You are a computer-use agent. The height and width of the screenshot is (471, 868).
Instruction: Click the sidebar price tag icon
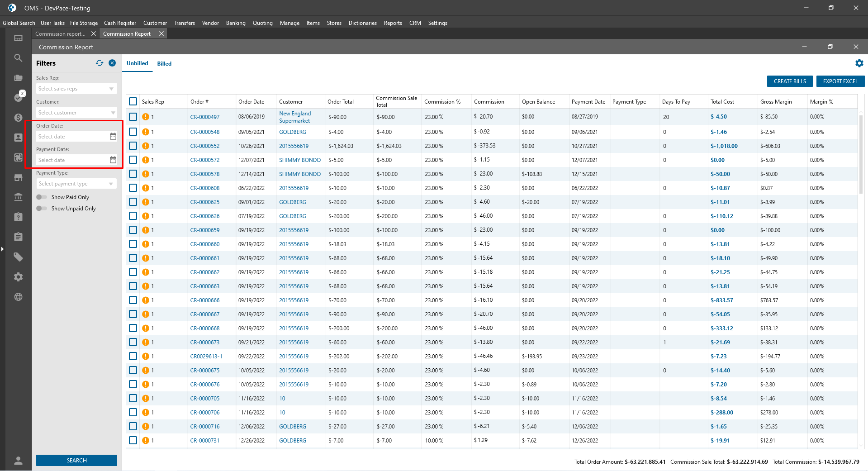pos(18,257)
